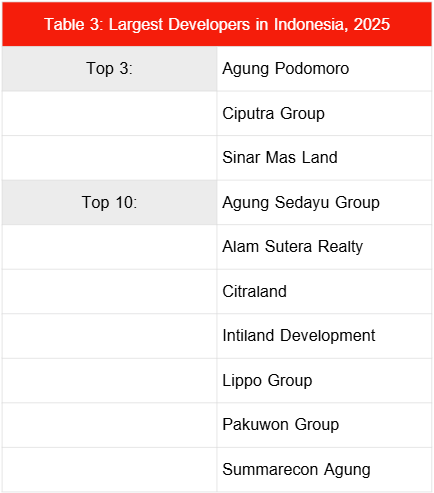
Task: Click empty cell left of Pakuwon Group
Action: tap(110, 425)
